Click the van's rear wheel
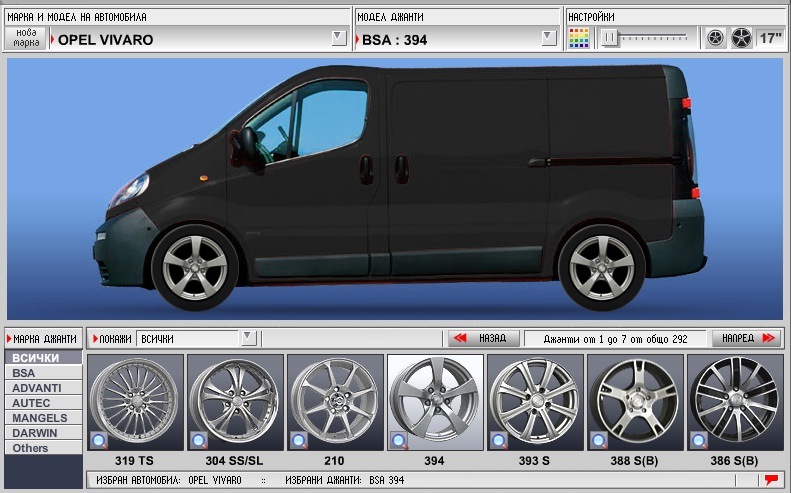The image size is (791, 493). (602, 267)
